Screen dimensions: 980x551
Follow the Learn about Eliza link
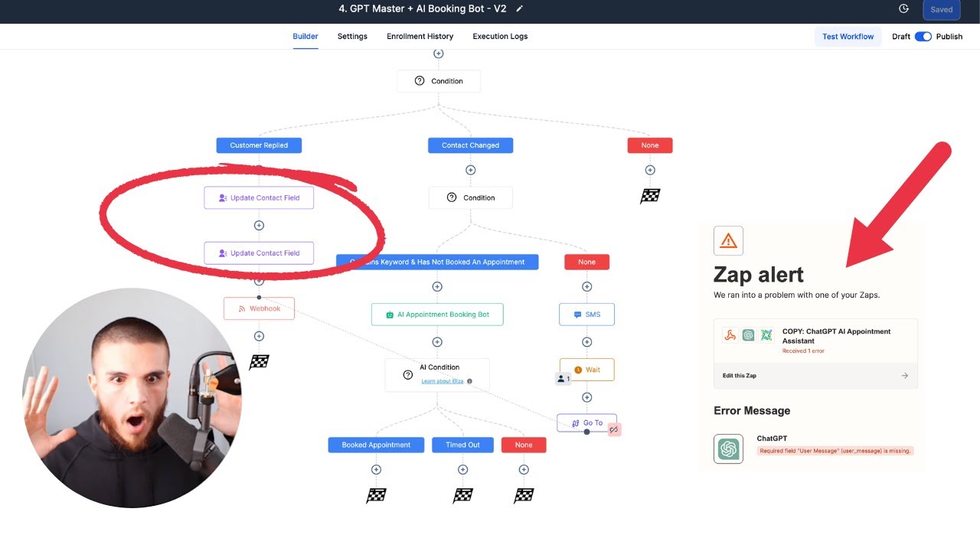pyautogui.click(x=442, y=381)
